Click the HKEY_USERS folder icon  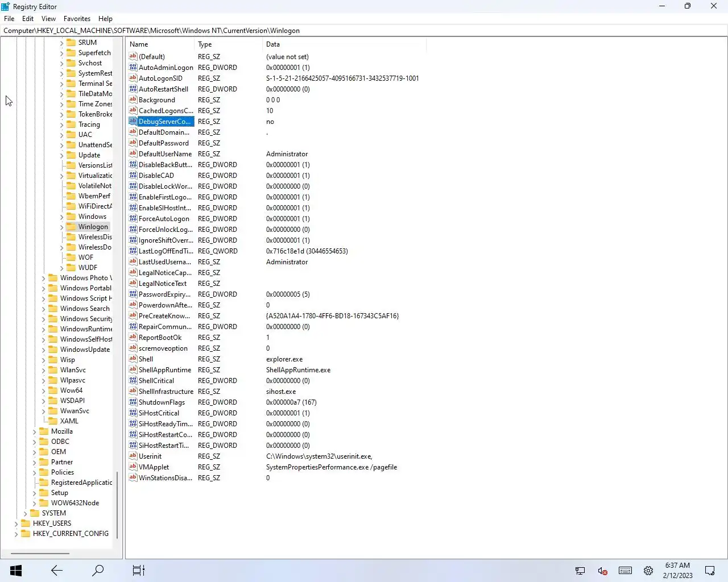coord(26,523)
